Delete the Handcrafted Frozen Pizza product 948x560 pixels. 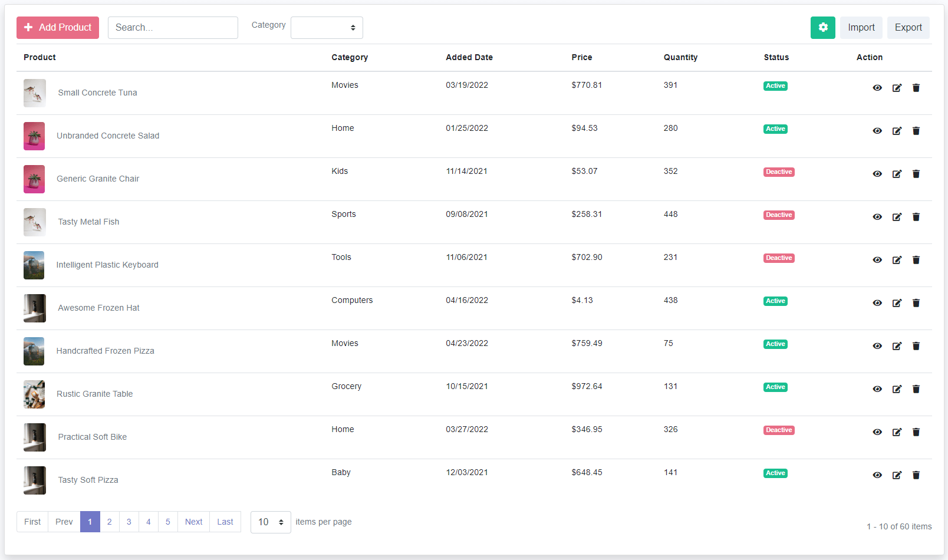point(916,346)
